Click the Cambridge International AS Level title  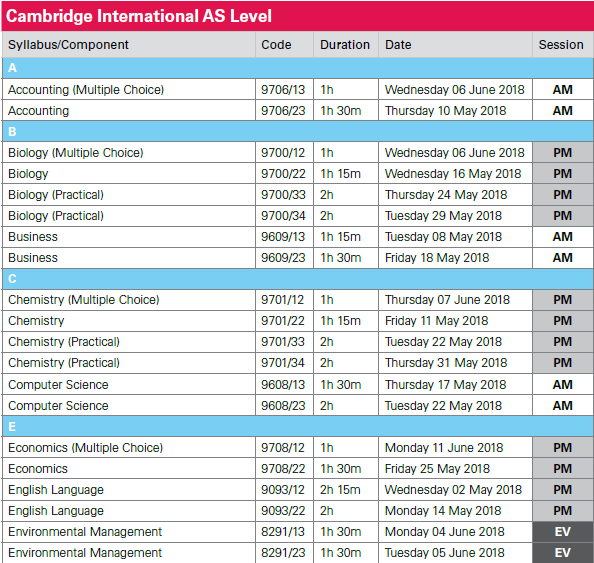click(139, 16)
